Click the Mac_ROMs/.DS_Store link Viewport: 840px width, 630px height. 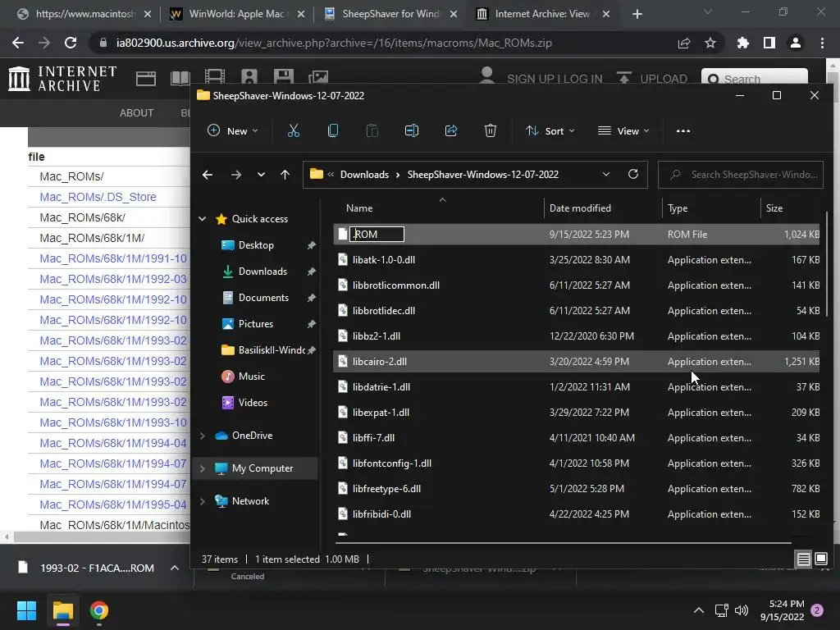(x=98, y=197)
